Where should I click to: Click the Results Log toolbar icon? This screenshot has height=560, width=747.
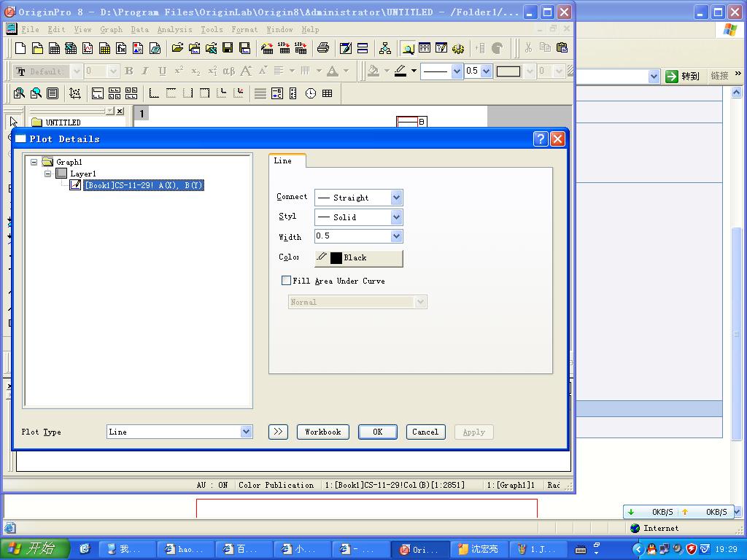[x=425, y=48]
